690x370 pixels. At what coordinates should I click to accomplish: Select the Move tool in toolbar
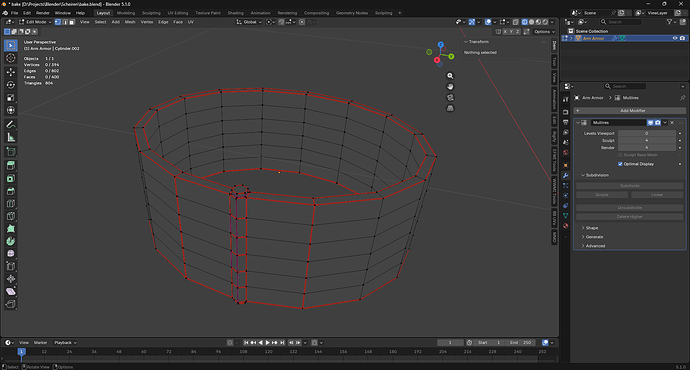[x=11, y=72]
